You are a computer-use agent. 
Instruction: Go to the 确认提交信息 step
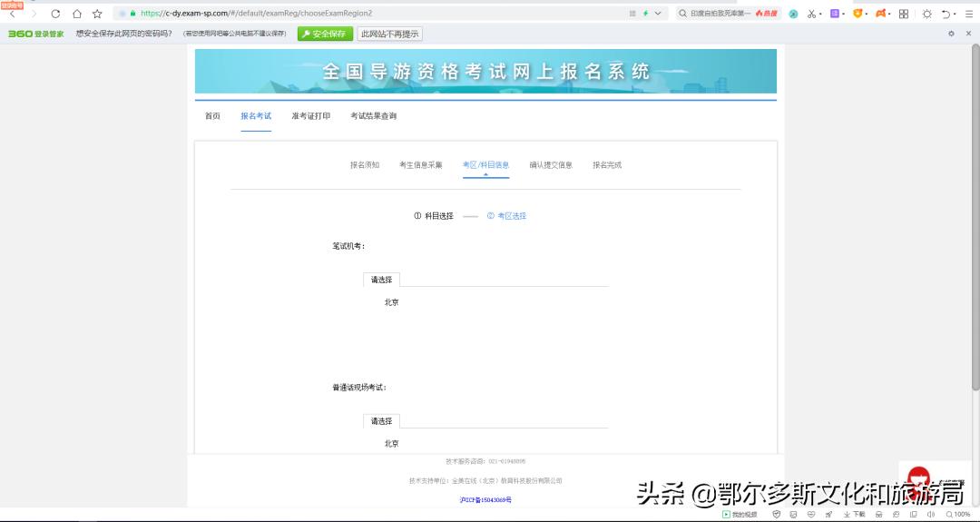(551, 165)
